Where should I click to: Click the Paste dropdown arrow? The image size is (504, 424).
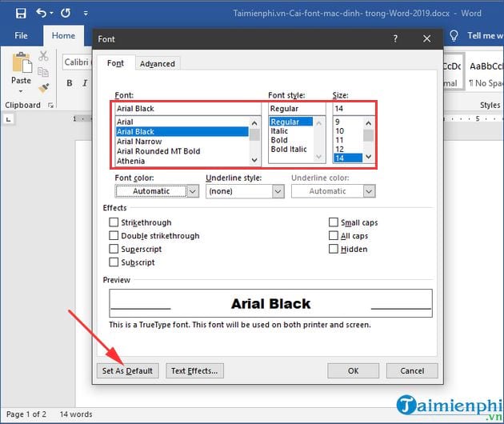click(21, 91)
